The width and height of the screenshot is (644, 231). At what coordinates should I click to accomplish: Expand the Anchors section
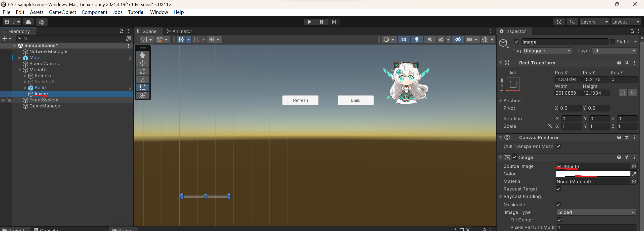tap(501, 100)
